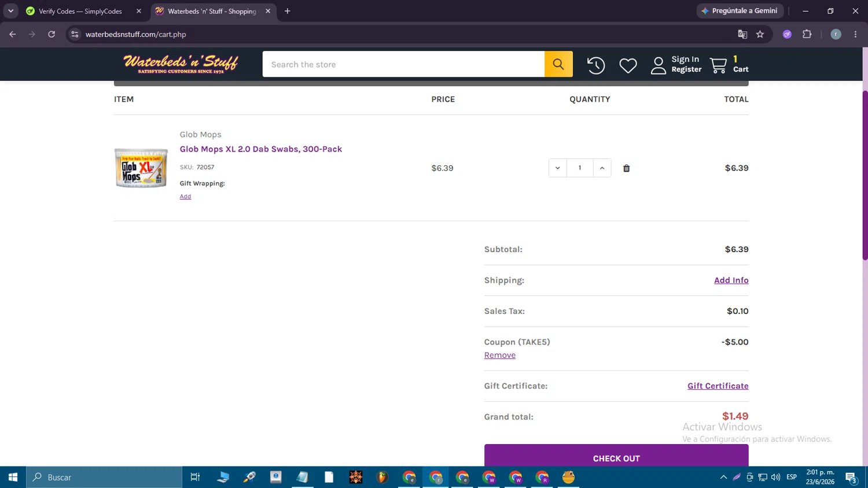Remove the TAKE5 coupon
Image resolution: width=868 pixels, height=488 pixels.
(500, 356)
